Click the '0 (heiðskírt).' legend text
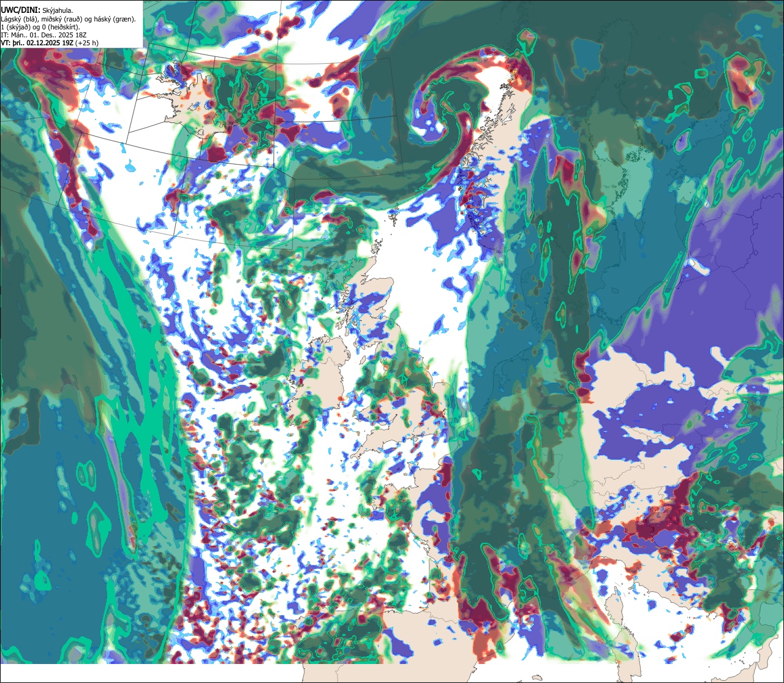 (61, 27)
